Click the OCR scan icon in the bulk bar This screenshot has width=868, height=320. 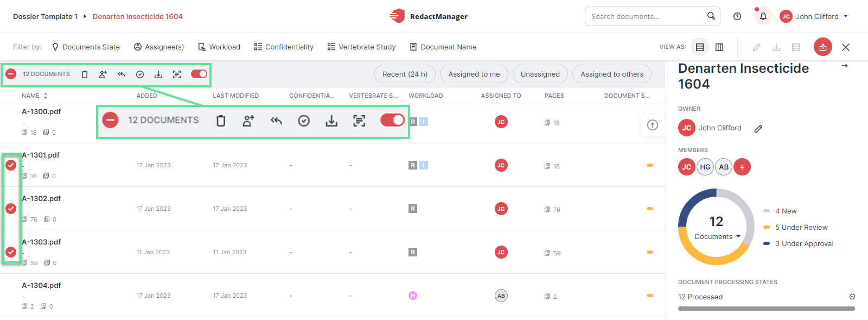[x=177, y=74]
